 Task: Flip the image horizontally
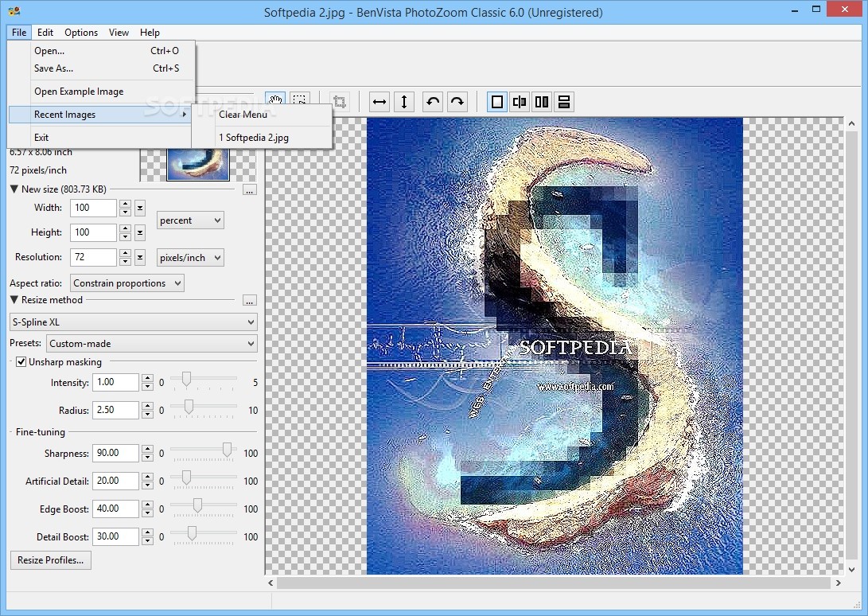380,102
